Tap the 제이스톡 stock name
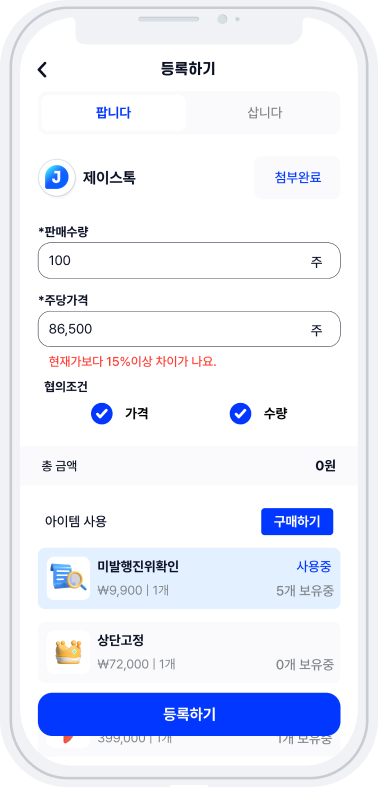Viewport: 378px width, 787px height. (x=109, y=178)
